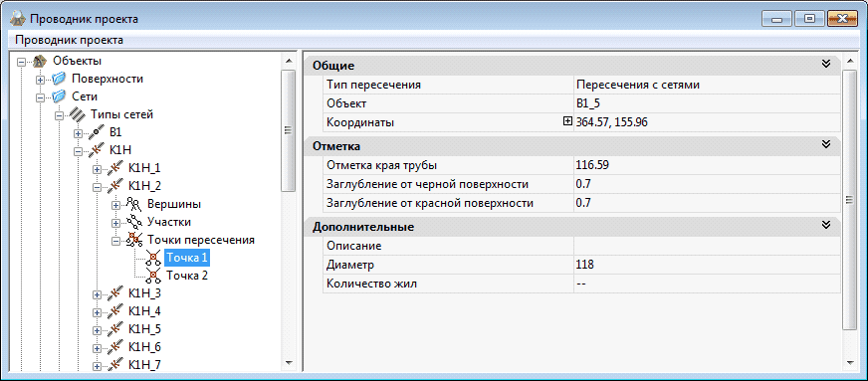868x381 pixels.
Task: Click the properties panel scroll up arrow
Action: point(849,60)
